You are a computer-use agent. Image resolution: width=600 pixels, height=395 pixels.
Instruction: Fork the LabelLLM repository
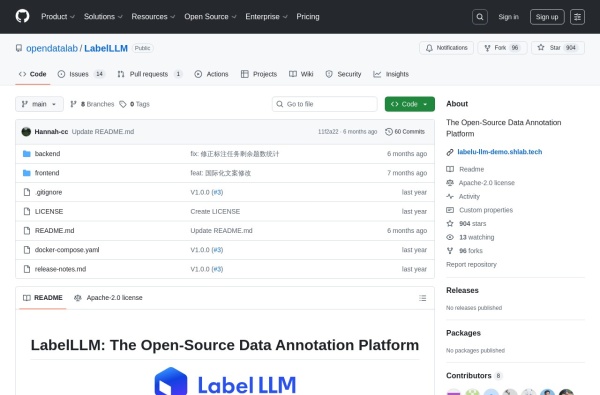pos(502,48)
